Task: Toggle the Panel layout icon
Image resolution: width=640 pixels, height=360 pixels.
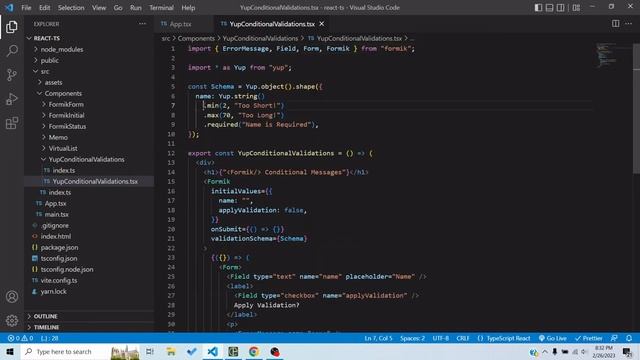Action: click(x=549, y=7)
